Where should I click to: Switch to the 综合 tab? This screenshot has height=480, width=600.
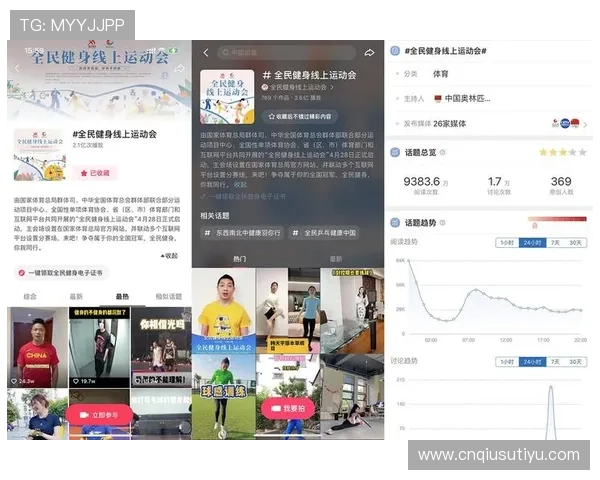(x=30, y=296)
